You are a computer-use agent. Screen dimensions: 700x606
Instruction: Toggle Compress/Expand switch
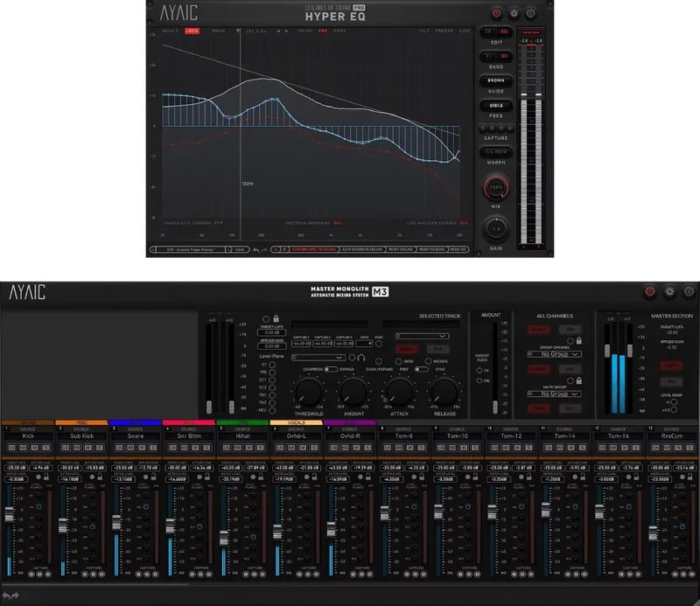coord(331,369)
